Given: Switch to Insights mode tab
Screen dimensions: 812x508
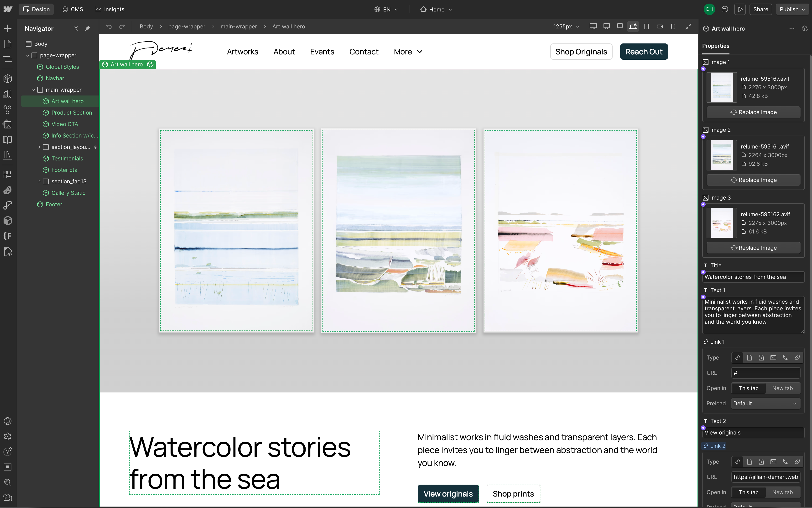Looking at the screenshot, I should (110, 9).
